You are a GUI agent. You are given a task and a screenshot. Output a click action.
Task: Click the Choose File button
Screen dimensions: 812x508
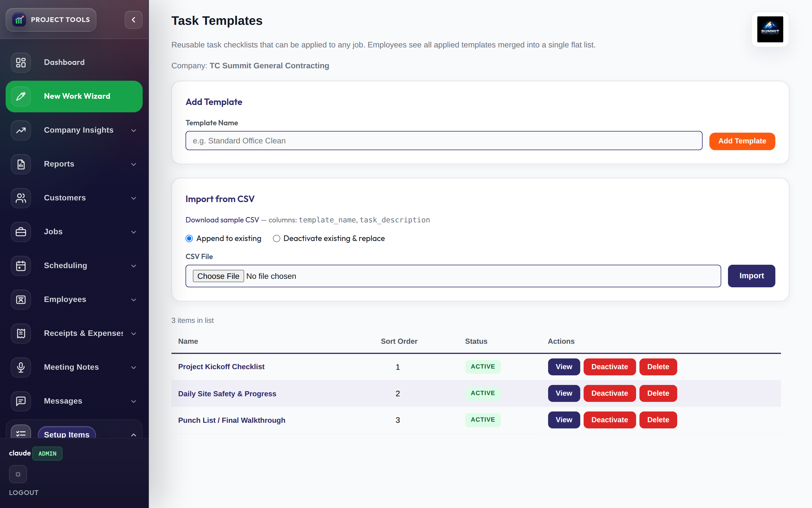218,276
